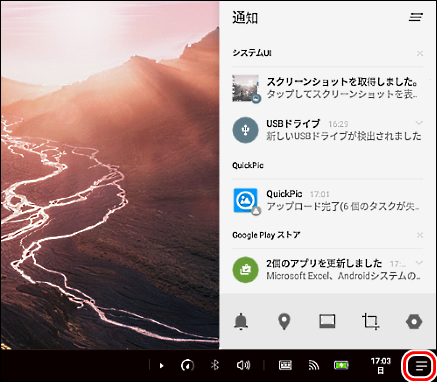This screenshot has width=437, height=382.
Task: Click the green Google Play update icon
Action: (245, 270)
